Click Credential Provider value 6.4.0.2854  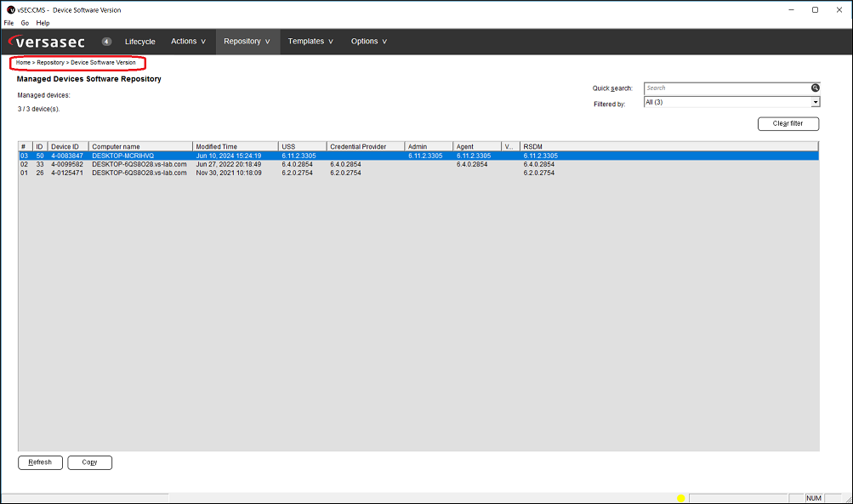345,164
